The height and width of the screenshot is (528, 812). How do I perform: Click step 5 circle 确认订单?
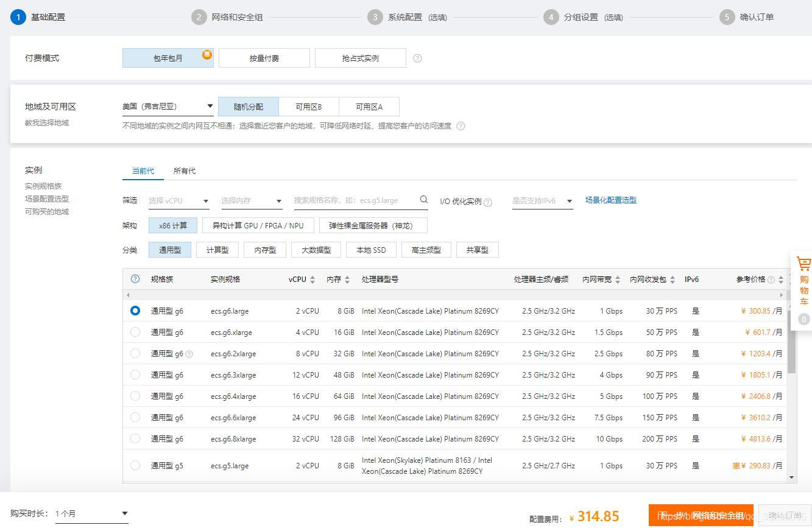click(727, 17)
